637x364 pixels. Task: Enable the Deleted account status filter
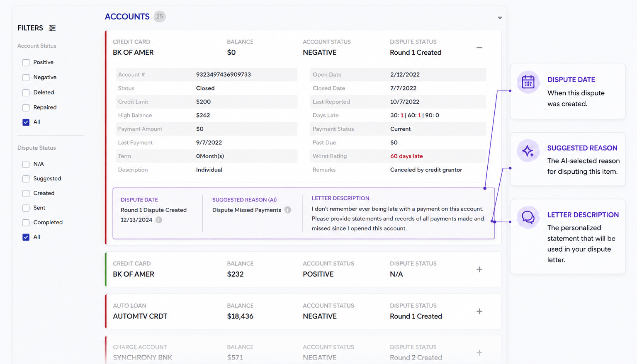tap(26, 92)
